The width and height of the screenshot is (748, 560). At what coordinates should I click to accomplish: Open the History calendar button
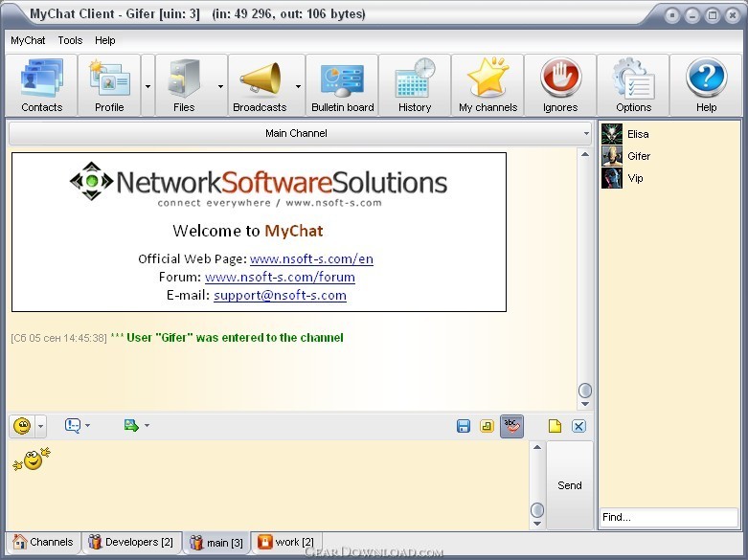coord(415,85)
